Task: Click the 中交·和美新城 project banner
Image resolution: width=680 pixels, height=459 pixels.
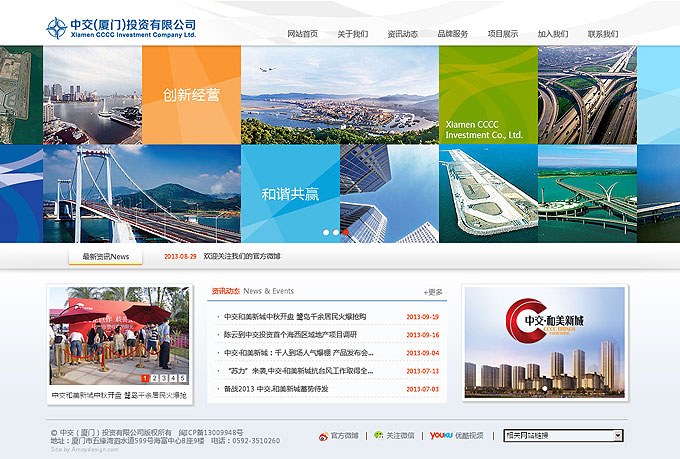Action: [x=545, y=343]
